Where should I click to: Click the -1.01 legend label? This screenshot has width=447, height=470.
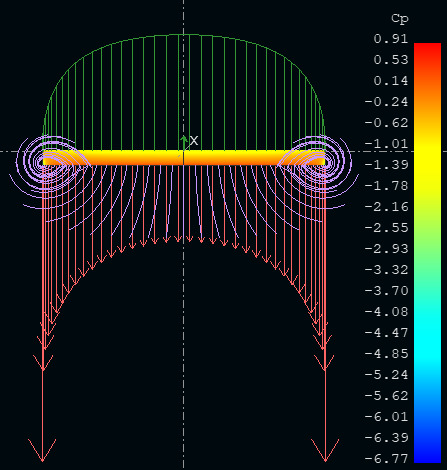tap(386, 144)
